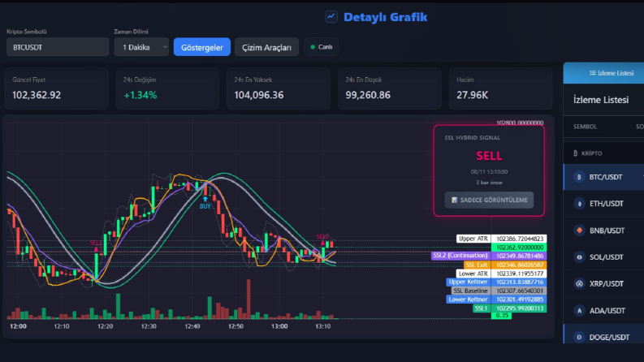644x362 pixels.
Task: Click the SSL2 (Continuation) purple label
Action: 460,256
